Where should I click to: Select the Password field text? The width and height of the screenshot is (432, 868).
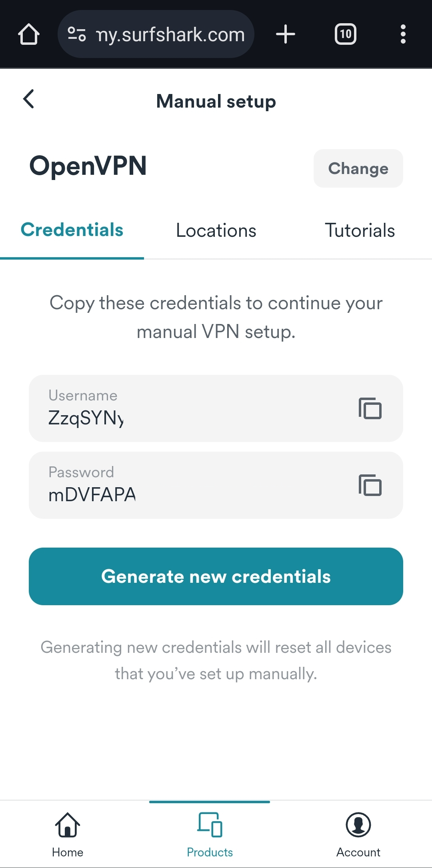(92, 495)
